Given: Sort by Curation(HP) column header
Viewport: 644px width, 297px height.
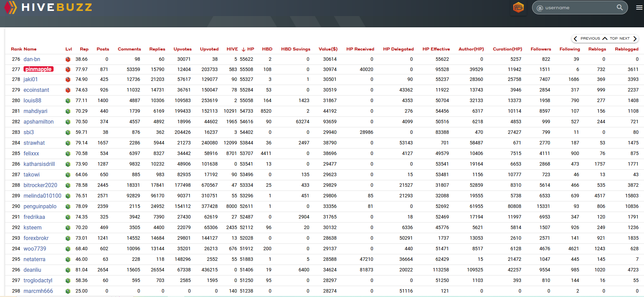Looking at the screenshot, I should (x=507, y=49).
